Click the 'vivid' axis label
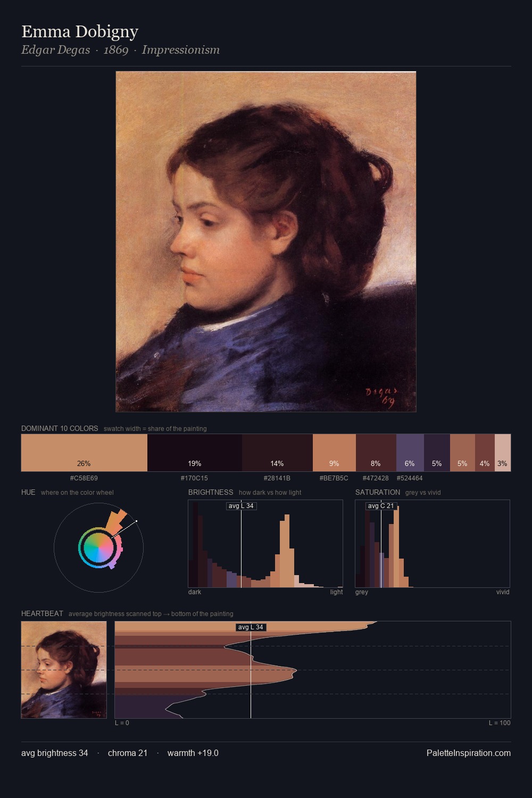 (x=503, y=592)
